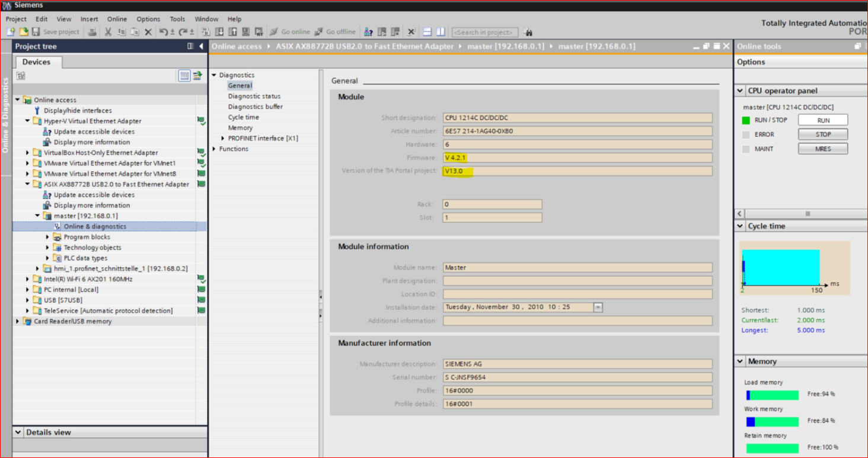Click the Online tools horizontal scrollbar
Screen dimensions: 868x458
coord(806,213)
